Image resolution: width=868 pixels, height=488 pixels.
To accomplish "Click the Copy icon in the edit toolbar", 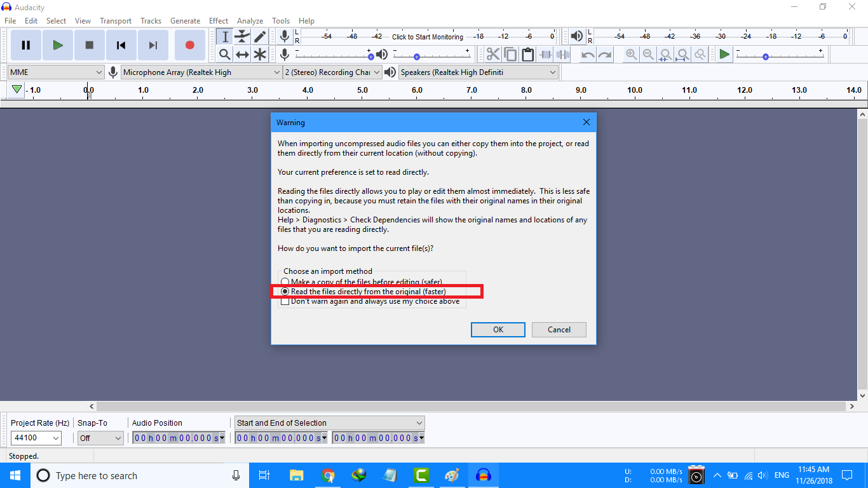I will pos(510,55).
